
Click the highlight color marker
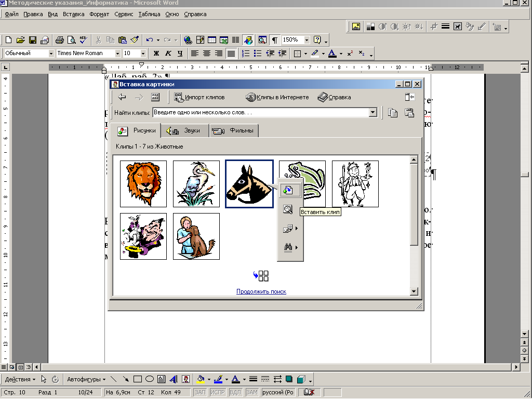315,54
